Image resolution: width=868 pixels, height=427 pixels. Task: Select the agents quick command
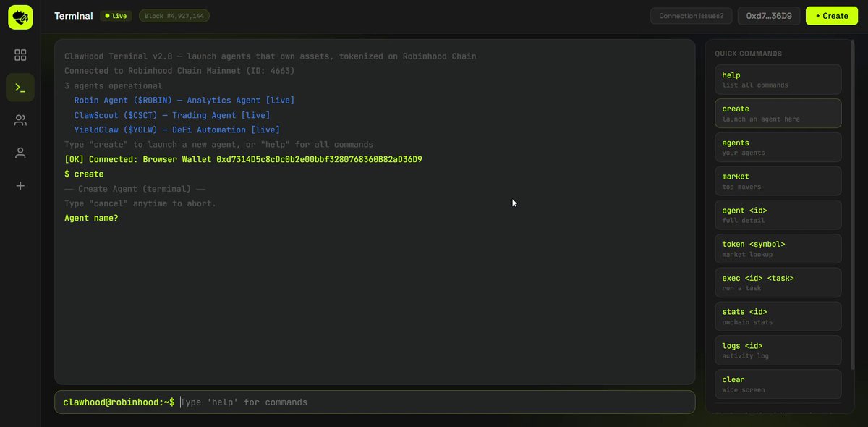[x=778, y=147]
